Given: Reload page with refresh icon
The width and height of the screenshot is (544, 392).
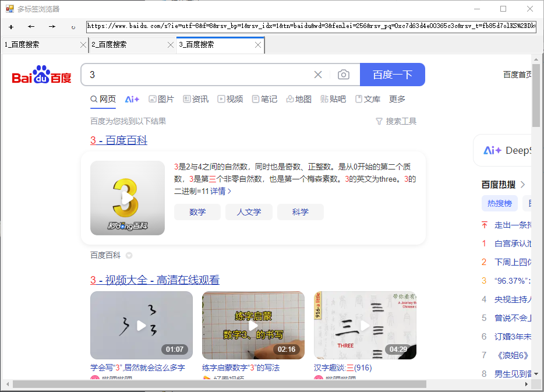Looking at the screenshot, I should tap(73, 27).
